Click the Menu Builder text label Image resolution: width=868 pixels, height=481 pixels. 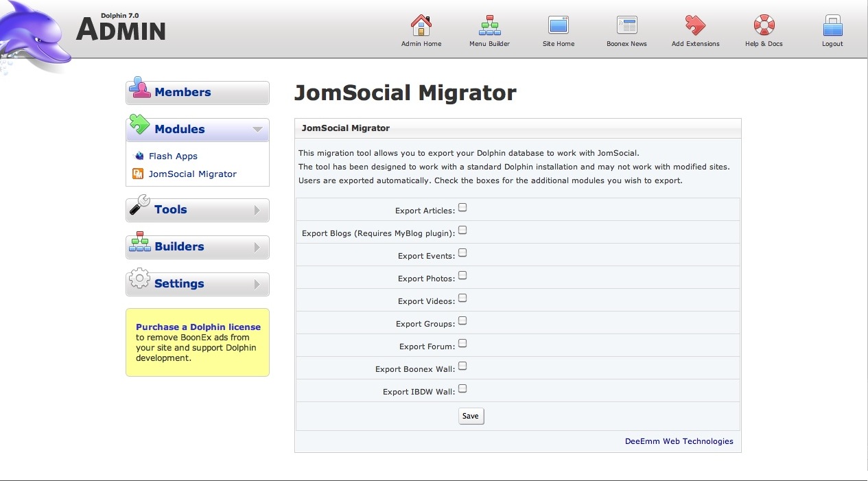tap(490, 44)
